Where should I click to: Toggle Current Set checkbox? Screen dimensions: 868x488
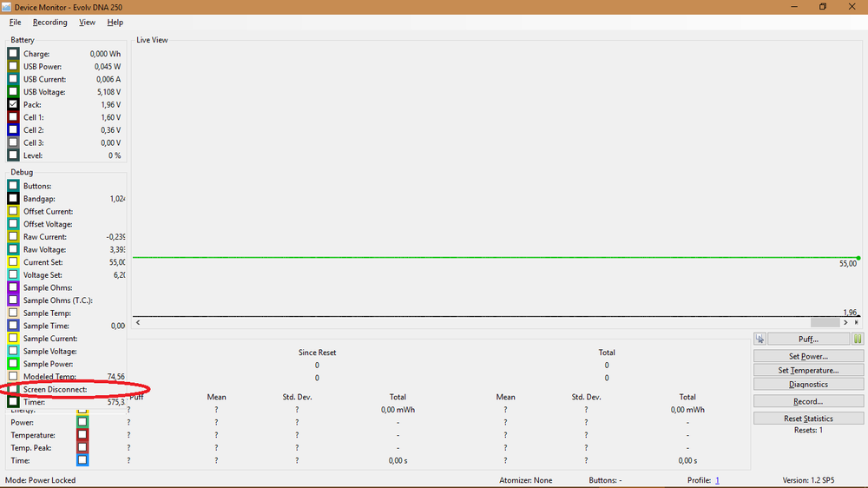tap(13, 262)
